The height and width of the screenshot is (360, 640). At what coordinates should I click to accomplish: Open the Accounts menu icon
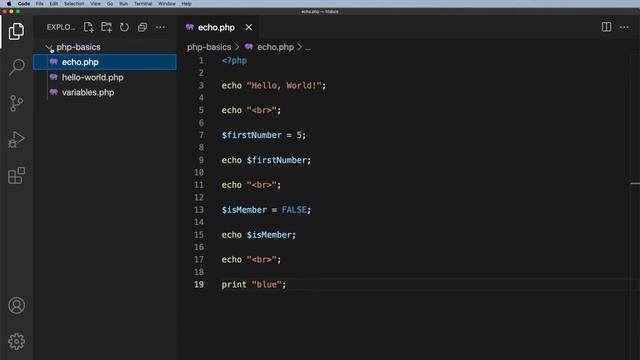pyautogui.click(x=16, y=305)
